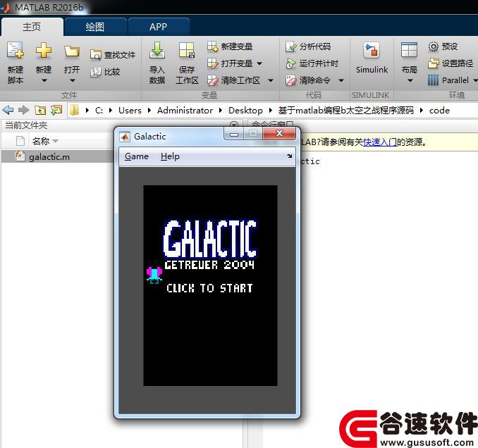Click the 布局 layout icon

(409, 50)
